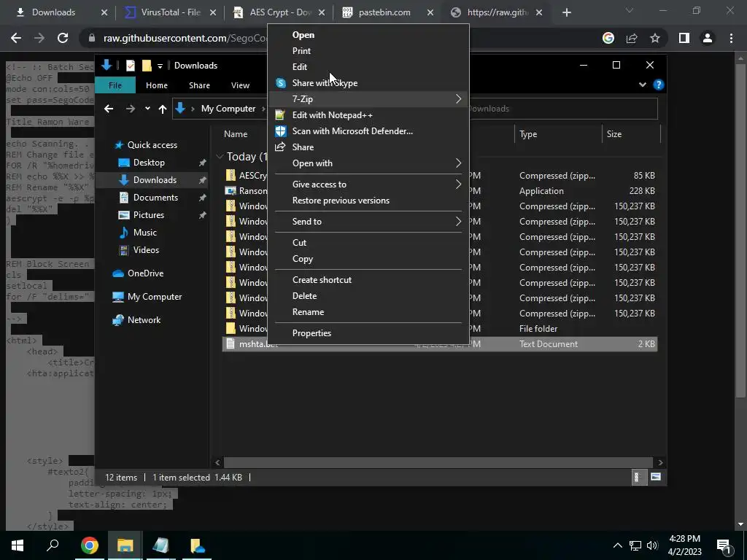Click the Notepad++ icon in context menu
Viewport: 747px width, 560px height.
tap(281, 115)
